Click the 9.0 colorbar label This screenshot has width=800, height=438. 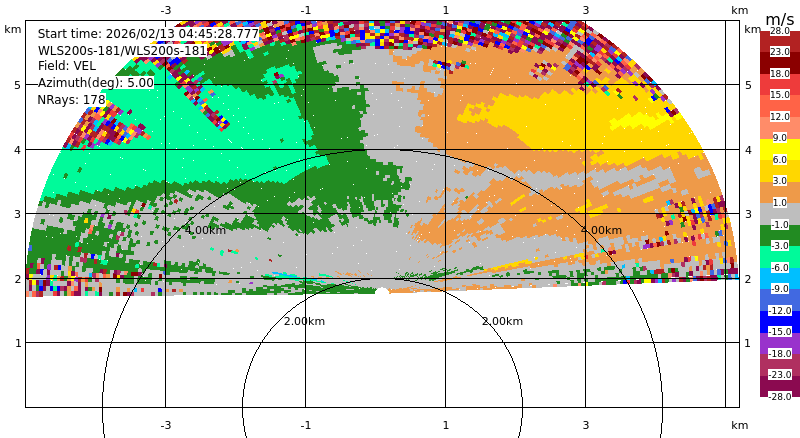pyautogui.click(x=780, y=138)
